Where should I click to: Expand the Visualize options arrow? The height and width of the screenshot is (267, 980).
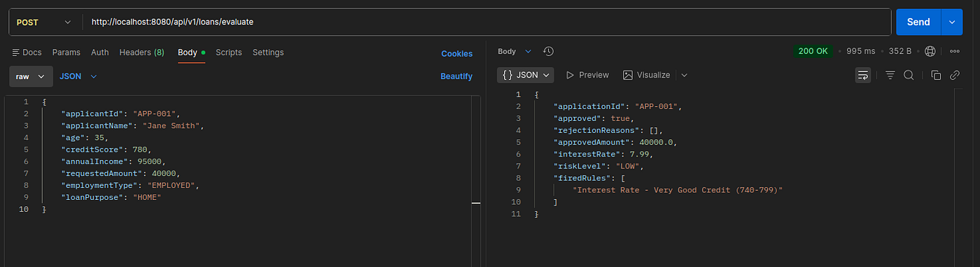click(x=685, y=75)
